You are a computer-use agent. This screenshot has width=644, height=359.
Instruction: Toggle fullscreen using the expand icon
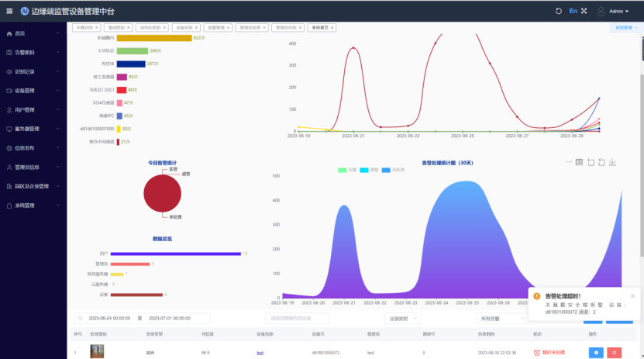(584, 11)
